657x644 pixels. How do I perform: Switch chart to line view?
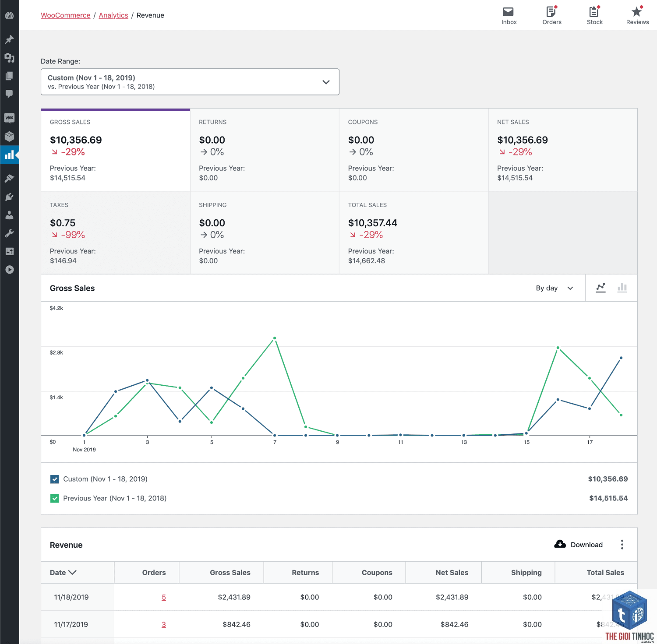click(601, 288)
